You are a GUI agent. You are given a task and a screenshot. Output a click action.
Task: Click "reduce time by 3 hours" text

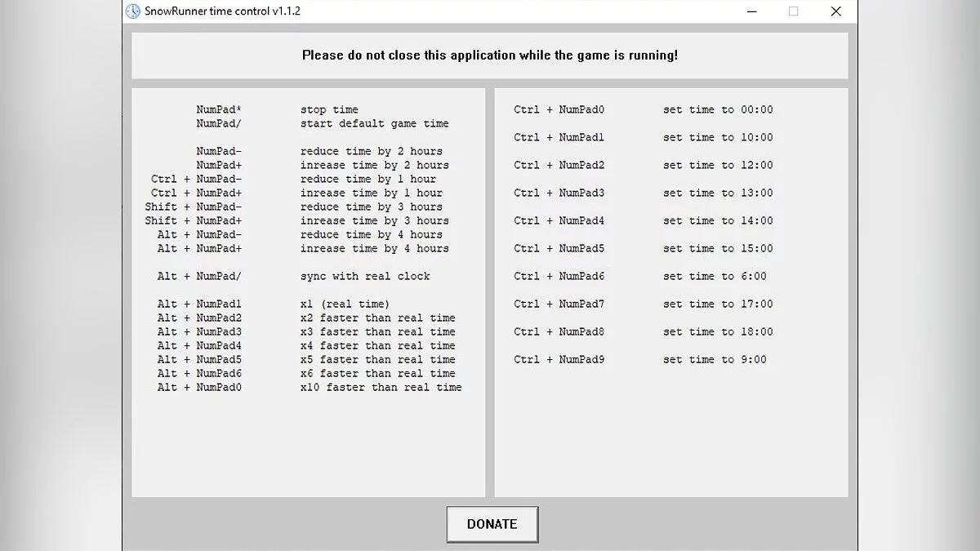click(x=372, y=207)
